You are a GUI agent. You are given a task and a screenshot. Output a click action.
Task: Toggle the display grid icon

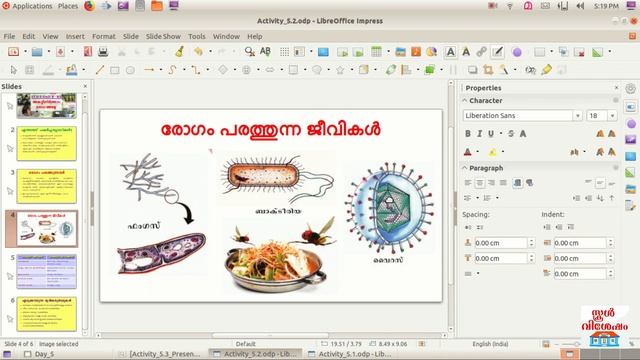[x=284, y=52]
